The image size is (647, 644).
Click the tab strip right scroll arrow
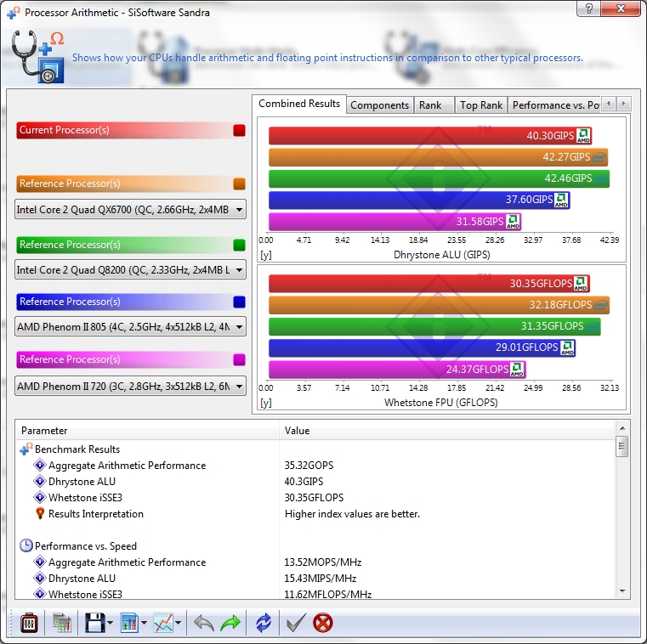(623, 104)
